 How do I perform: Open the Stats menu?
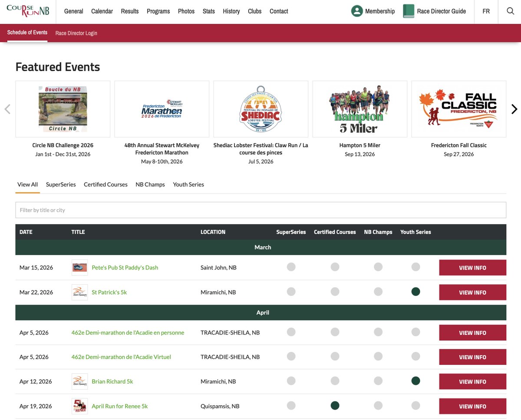(209, 11)
